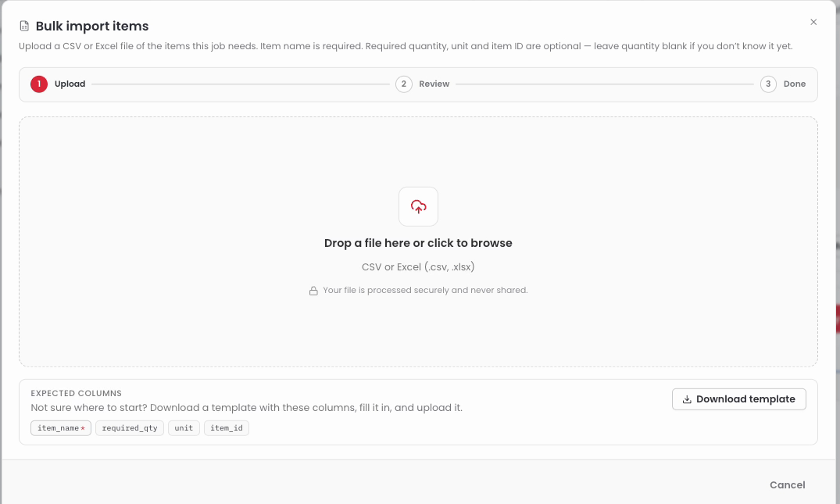Image resolution: width=840 pixels, height=504 pixels.
Task: Click the lock icon next to the security note
Action: 313,291
